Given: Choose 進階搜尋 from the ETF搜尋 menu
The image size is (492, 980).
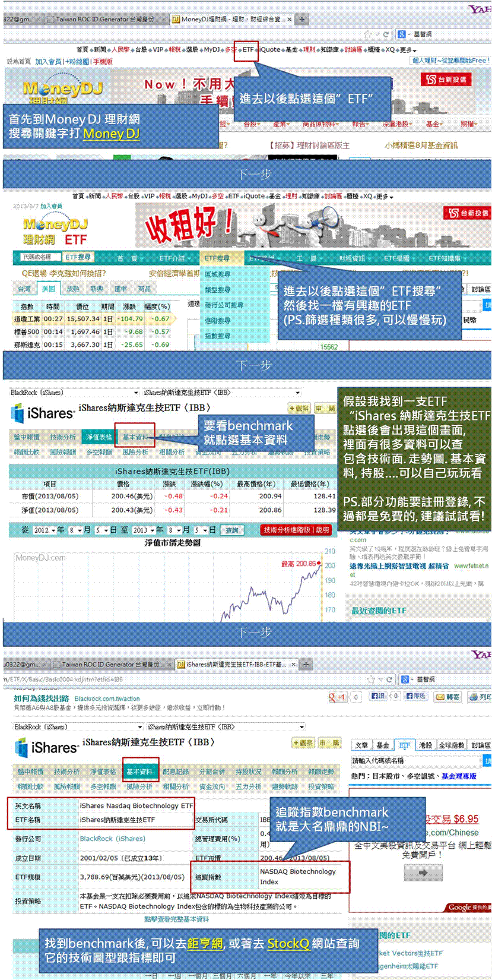Looking at the screenshot, I should point(218,321).
